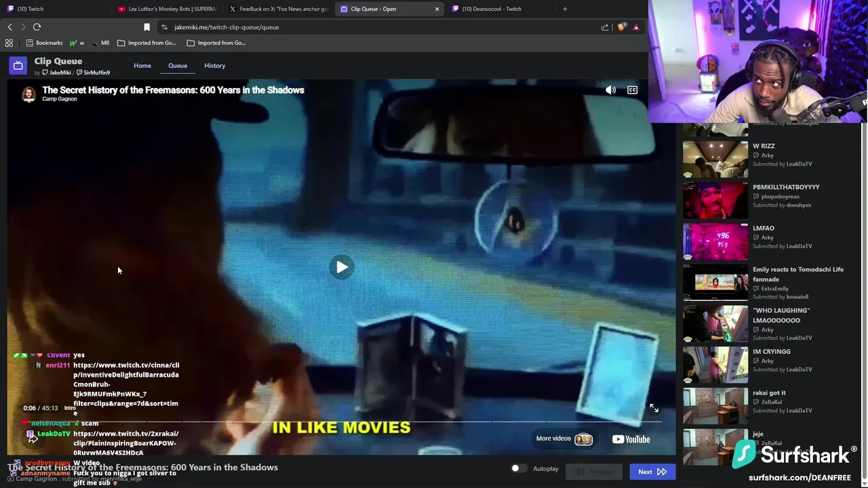Click 'Submitted by kossain8' text
Viewport: 868px width, 488px height.
point(781,297)
